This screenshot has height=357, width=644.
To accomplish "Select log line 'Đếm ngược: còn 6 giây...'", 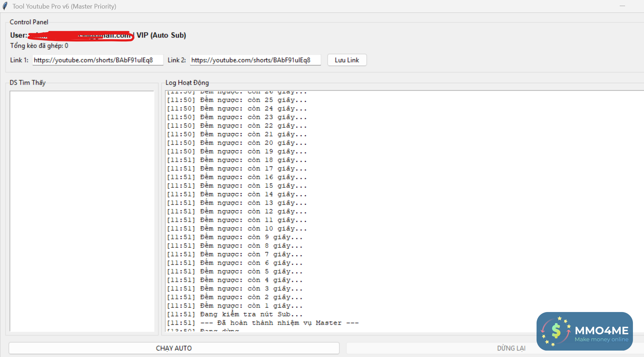I will pyautogui.click(x=235, y=263).
